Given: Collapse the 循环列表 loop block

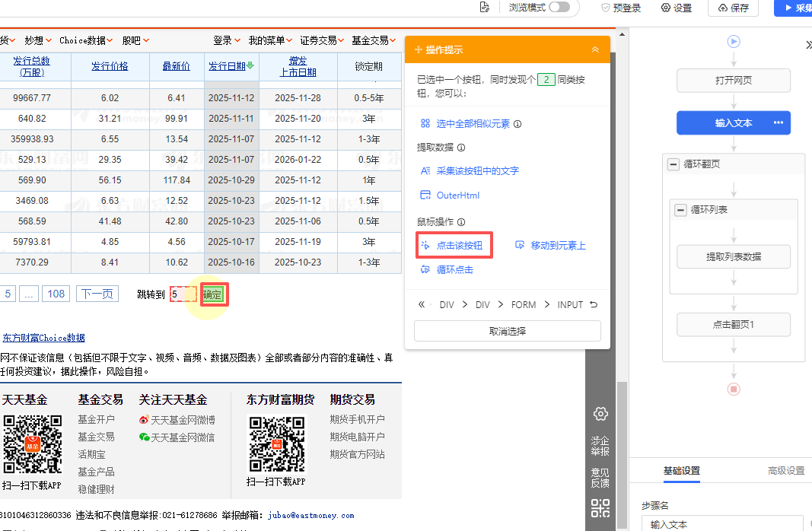Looking at the screenshot, I should tap(680, 210).
